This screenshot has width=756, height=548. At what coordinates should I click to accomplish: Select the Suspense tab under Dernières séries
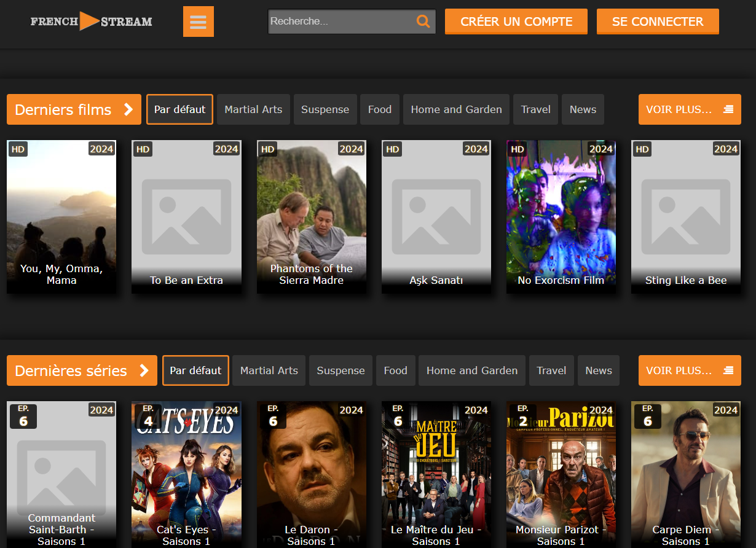[341, 370]
